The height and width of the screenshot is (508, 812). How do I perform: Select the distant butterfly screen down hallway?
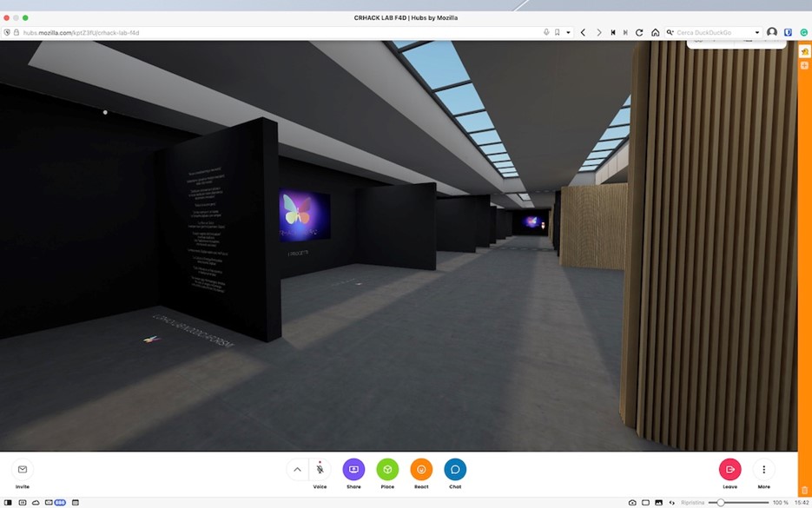point(531,221)
